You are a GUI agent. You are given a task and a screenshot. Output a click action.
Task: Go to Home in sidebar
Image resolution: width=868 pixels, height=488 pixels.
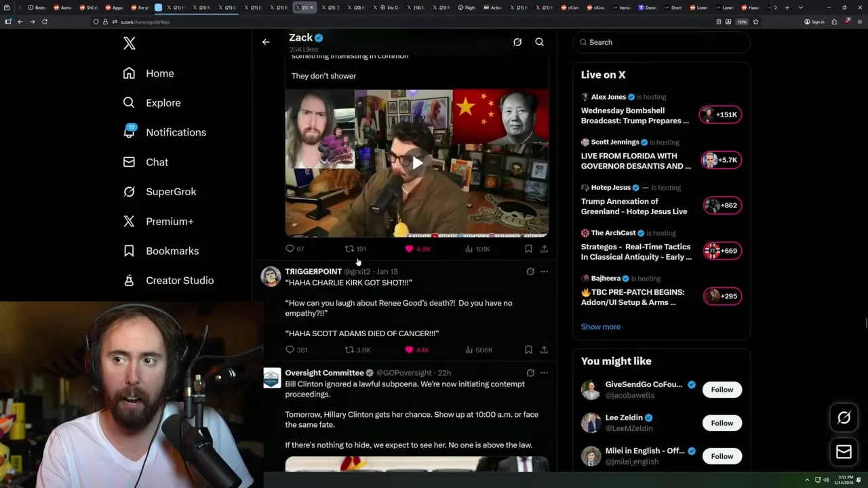149,73
